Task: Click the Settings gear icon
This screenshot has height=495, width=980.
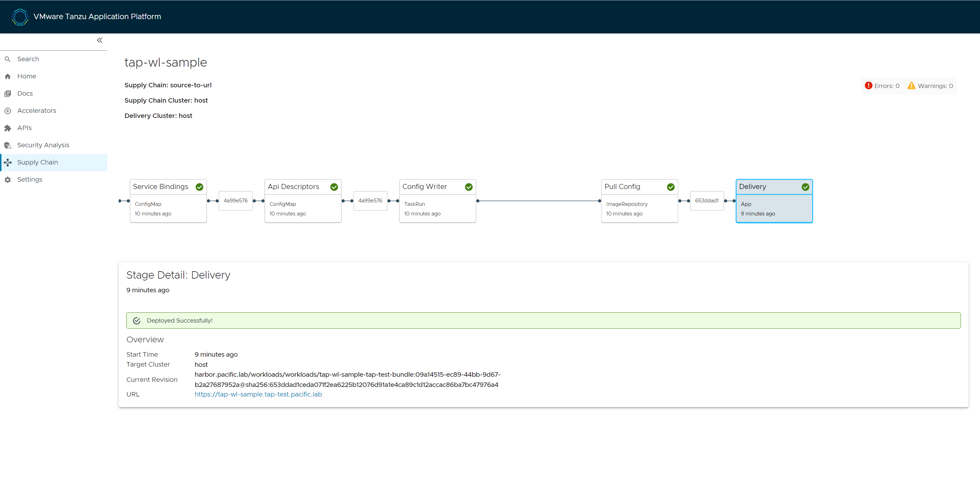Action: 8,179
